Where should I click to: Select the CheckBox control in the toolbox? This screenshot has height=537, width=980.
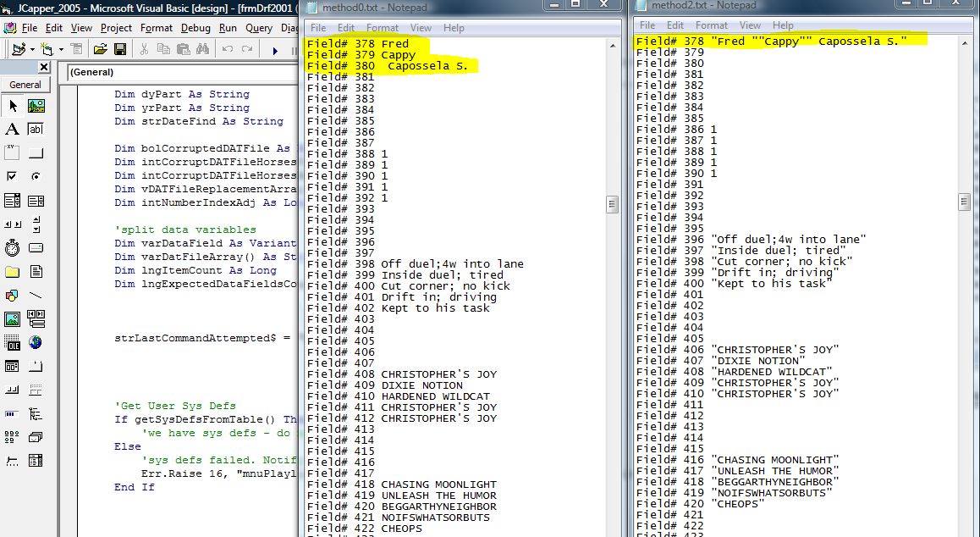(x=12, y=177)
